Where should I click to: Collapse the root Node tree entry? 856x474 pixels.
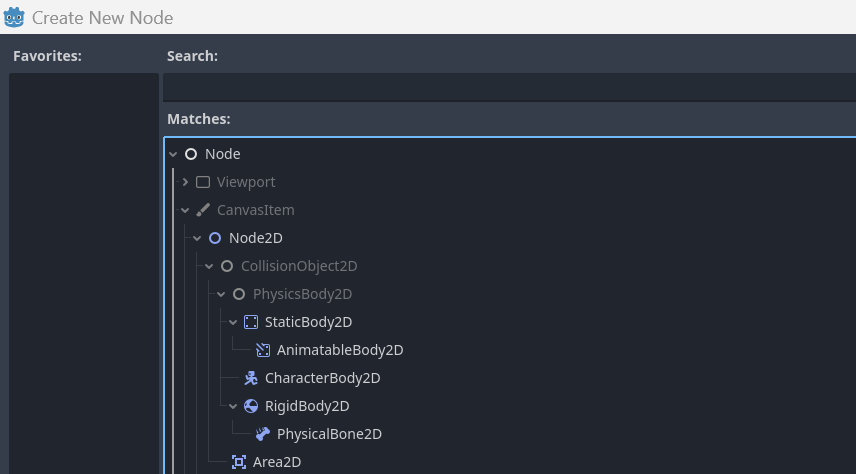174,154
